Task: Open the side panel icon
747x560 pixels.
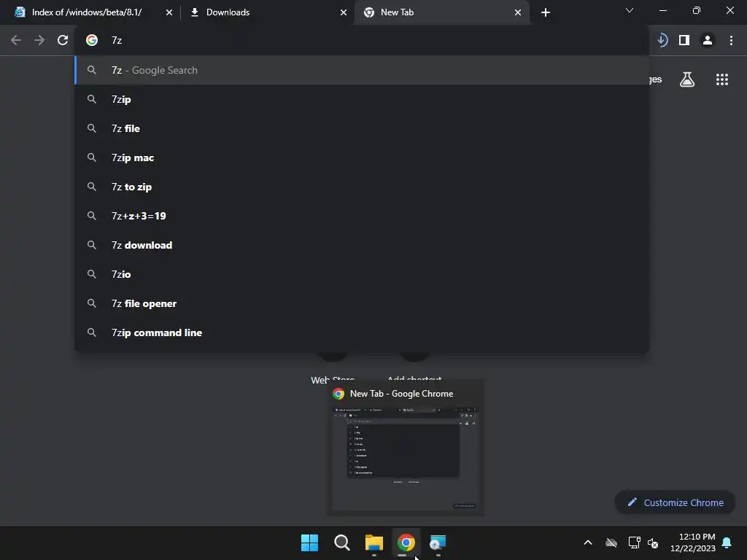Action: coord(684,40)
